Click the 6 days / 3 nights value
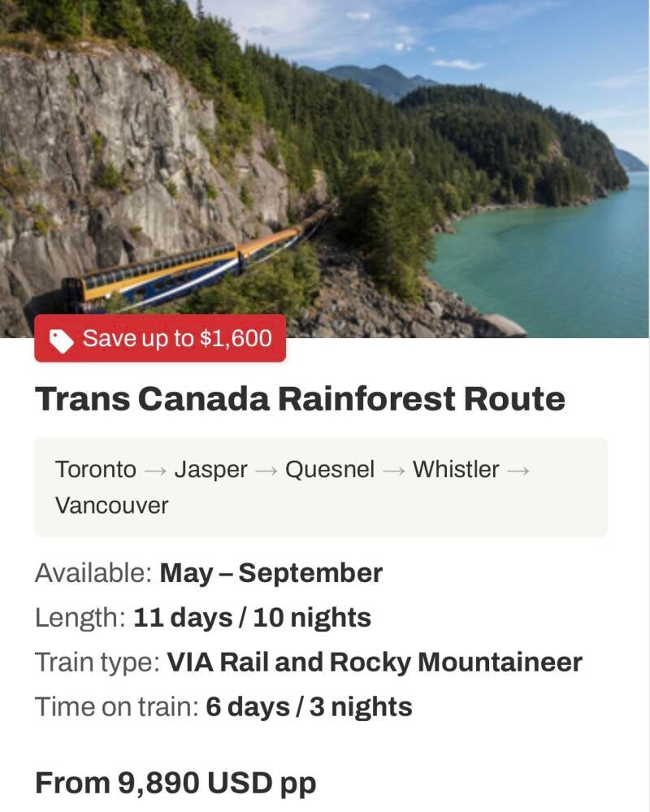Screen dimensions: 650x812 (309, 707)
